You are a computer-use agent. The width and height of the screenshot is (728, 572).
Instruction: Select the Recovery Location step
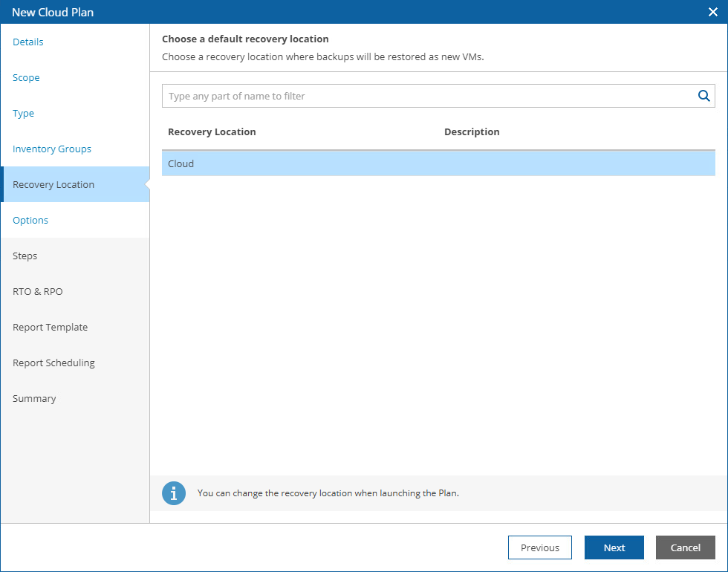pyautogui.click(x=53, y=185)
